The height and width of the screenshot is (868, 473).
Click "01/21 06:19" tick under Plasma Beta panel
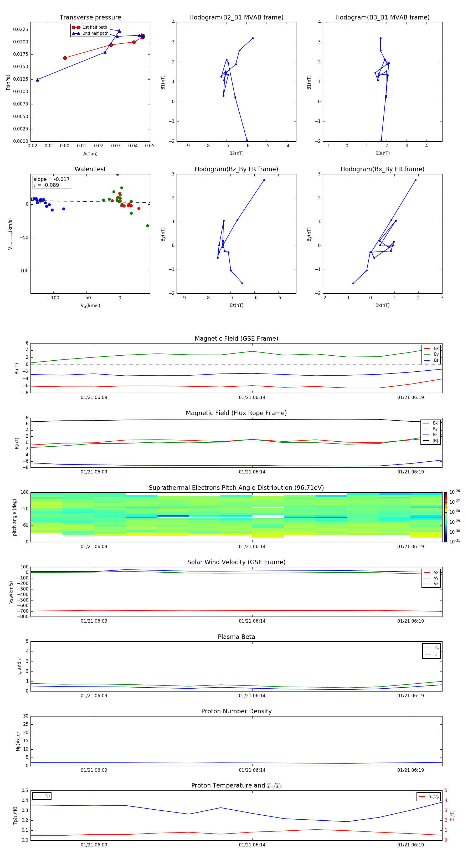point(410,695)
